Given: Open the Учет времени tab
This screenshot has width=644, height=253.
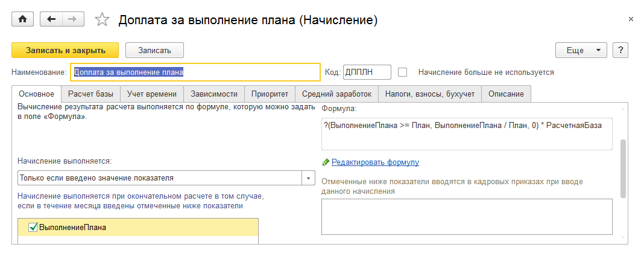Looking at the screenshot, I should [x=153, y=94].
